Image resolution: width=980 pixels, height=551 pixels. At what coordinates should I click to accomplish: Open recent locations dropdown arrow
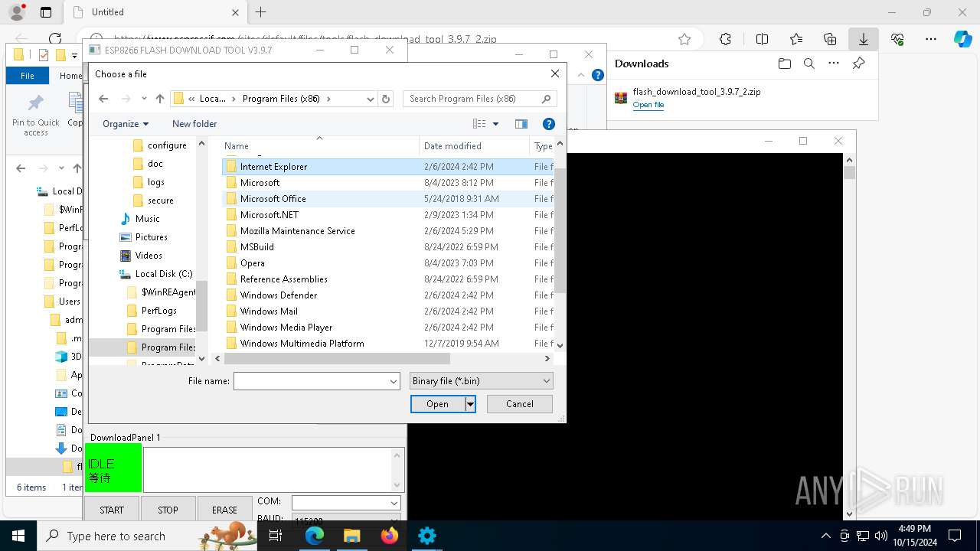point(144,99)
